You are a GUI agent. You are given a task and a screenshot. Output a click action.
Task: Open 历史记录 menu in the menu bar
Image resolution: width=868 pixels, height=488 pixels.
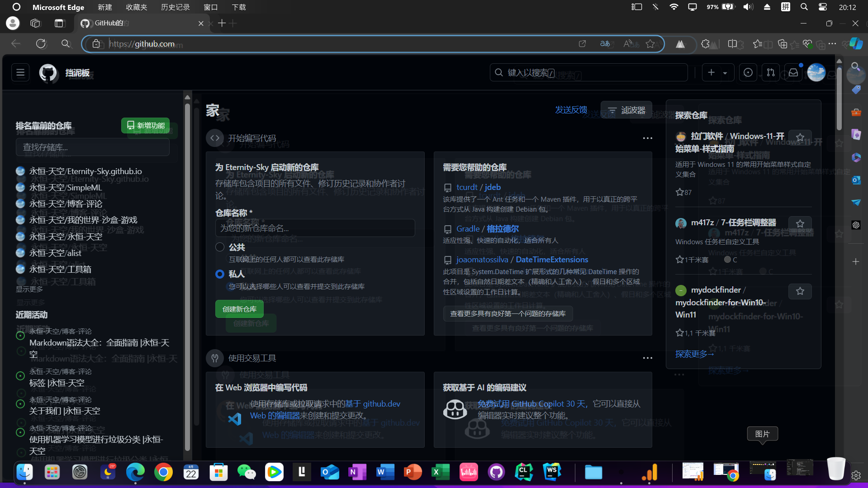click(175, 7)
